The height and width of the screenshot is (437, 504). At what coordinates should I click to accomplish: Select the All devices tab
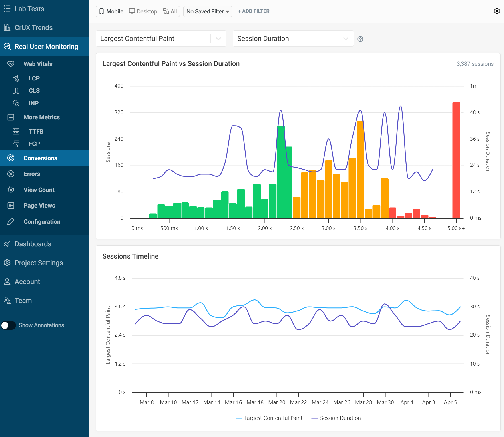click(170, 11)
